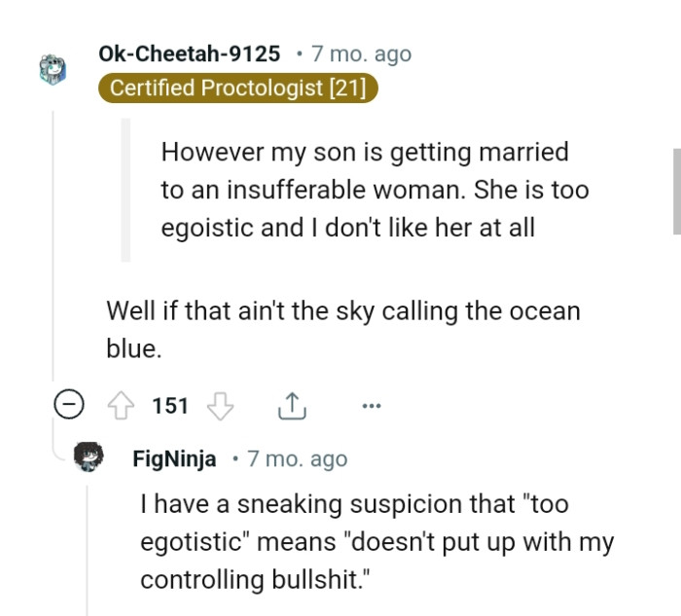Screen dimensions: 681x616
Task: Click the quoted 'insufferable woman' text block
Action: pos(375,190)
